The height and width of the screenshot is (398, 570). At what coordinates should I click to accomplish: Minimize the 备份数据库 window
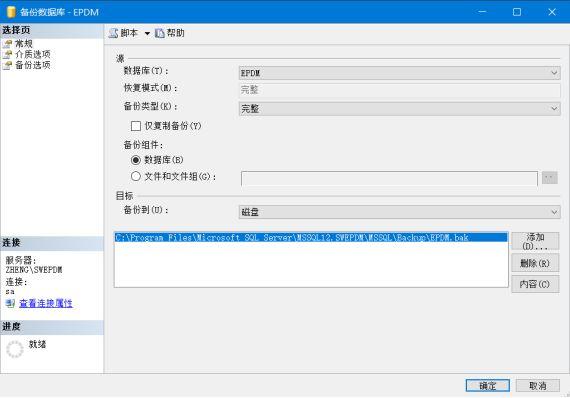482,12
